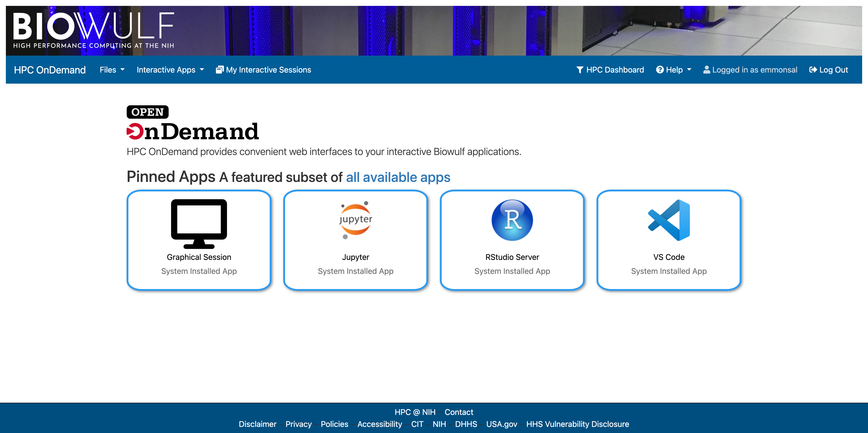
Task: Click System Installed App under RStudio Server
Action: pos(512,271)
